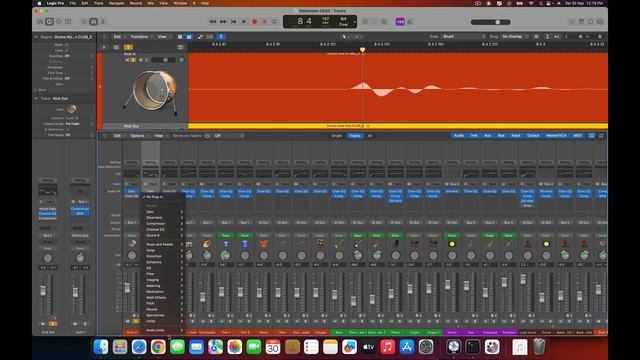The image size is (640, 360).
Task: Click the playhead marker in ruler
Action: [x=362, y=50]
